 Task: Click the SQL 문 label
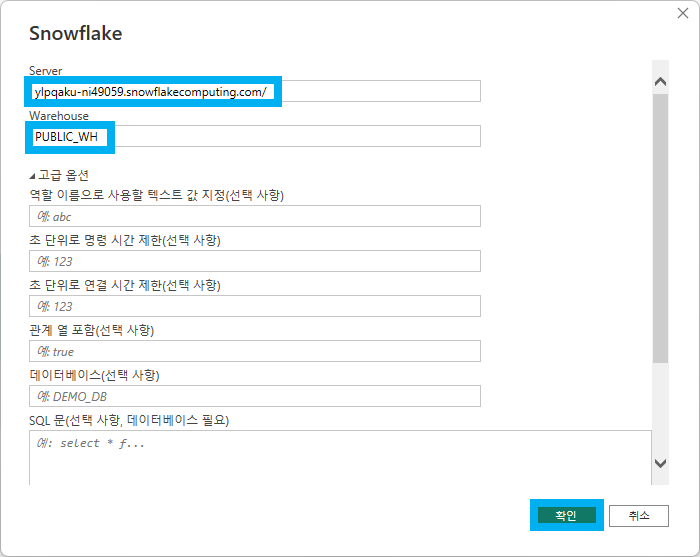129,420
